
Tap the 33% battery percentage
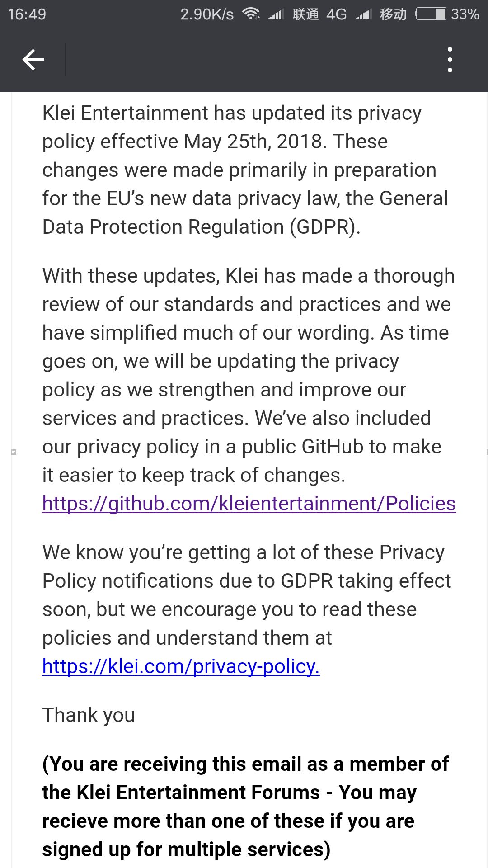pos(465,14)
